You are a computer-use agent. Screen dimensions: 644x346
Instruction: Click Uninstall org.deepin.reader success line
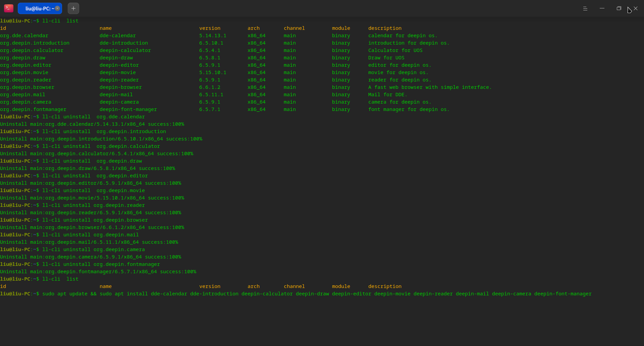tap(91, 213)
